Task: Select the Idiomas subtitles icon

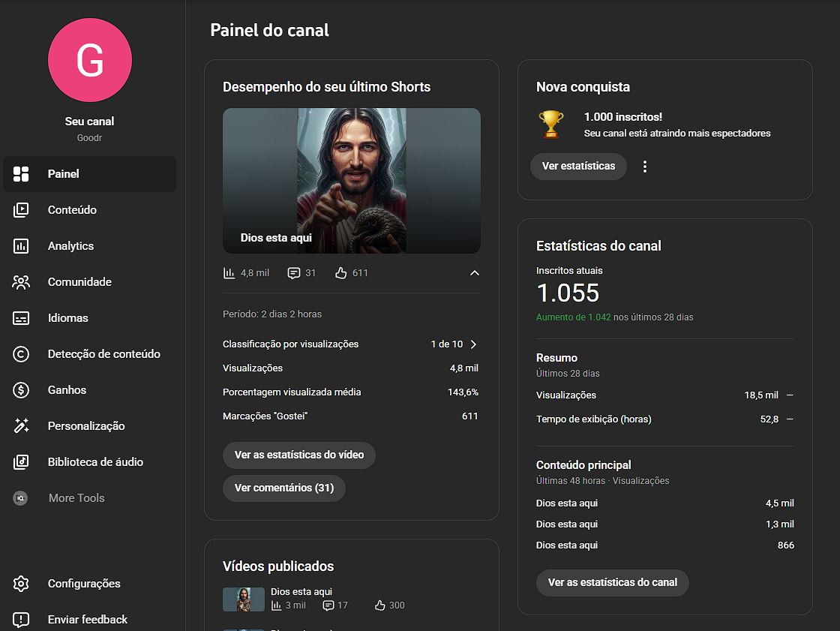Action: [21, 318]
